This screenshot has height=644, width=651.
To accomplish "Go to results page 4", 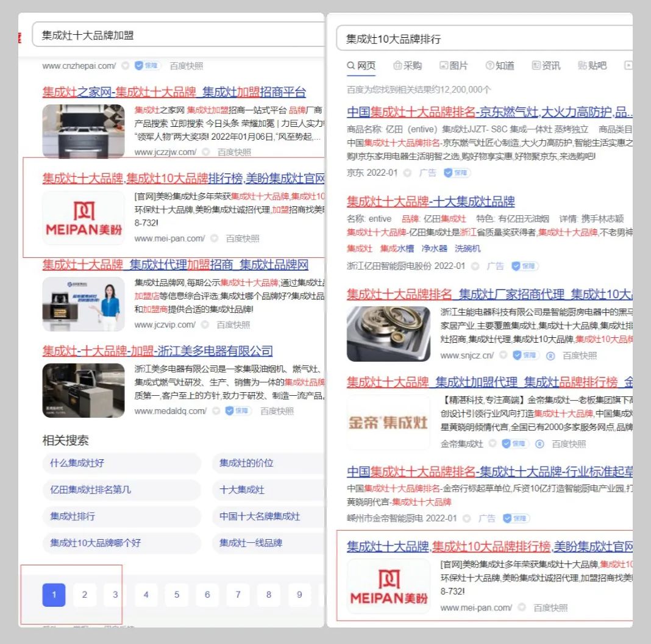I will 146,595.
